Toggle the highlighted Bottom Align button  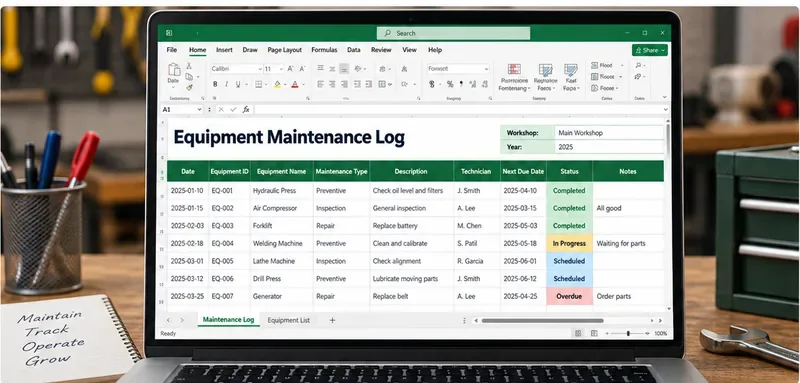(x=344, y=68)
